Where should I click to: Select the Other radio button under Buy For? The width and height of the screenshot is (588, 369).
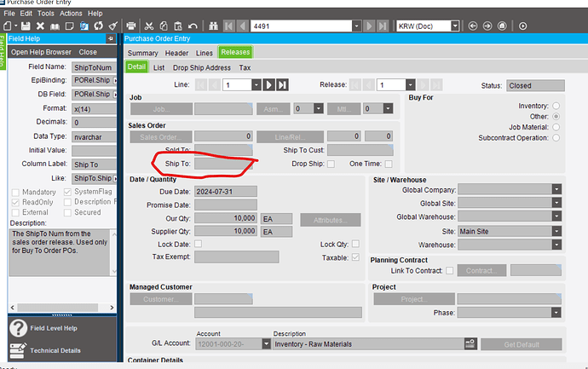pyautogui.click(x=556, y=117)
